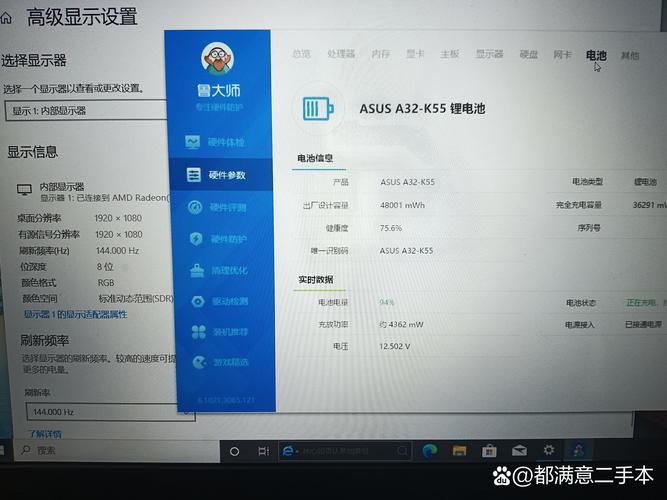Viewport: 667px width, 500px height.
Task: Click the 12.502 V voltage value
Action: click(394, 346)
